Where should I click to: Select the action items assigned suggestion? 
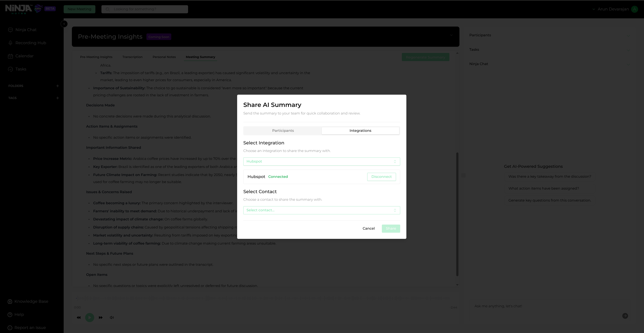(549, 189)
